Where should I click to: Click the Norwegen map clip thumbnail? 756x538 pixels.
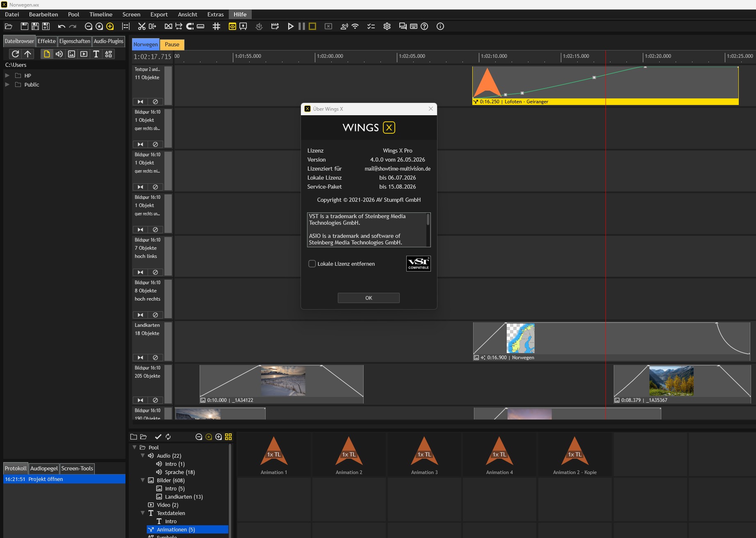(x=521, y=338)
